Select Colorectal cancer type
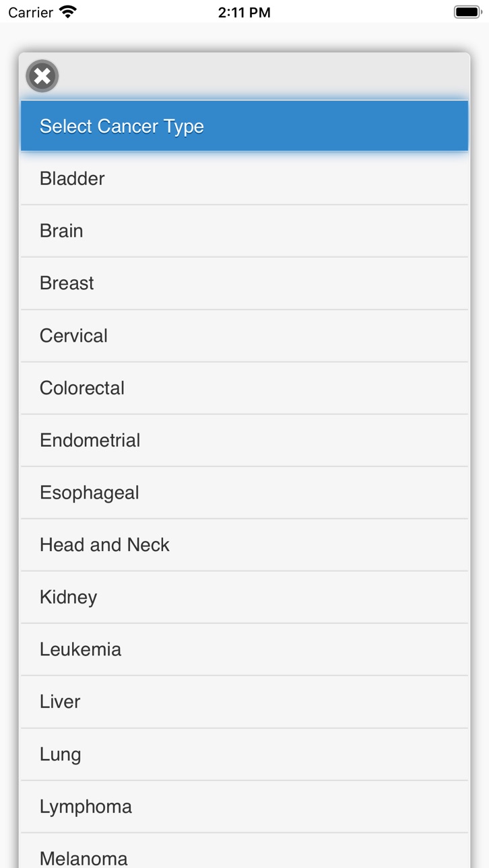The width and height of the screenshot is (489, 868). coord(244,388)
